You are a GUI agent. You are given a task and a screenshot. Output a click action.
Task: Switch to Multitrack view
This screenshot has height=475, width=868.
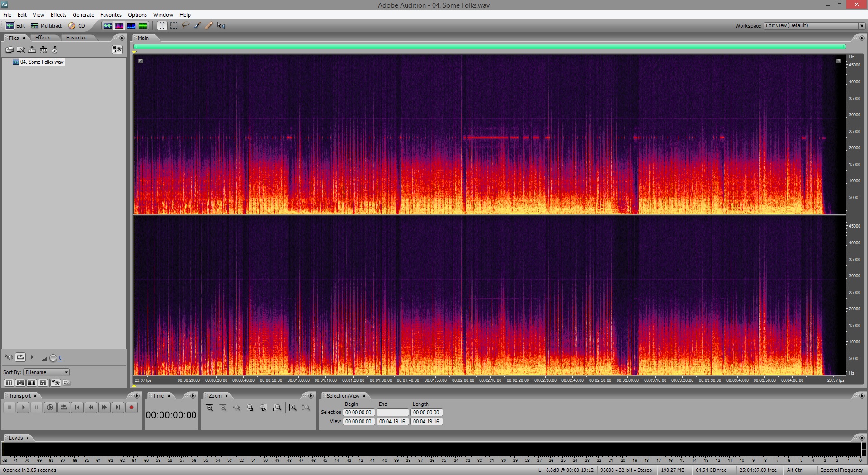point(47,26)
